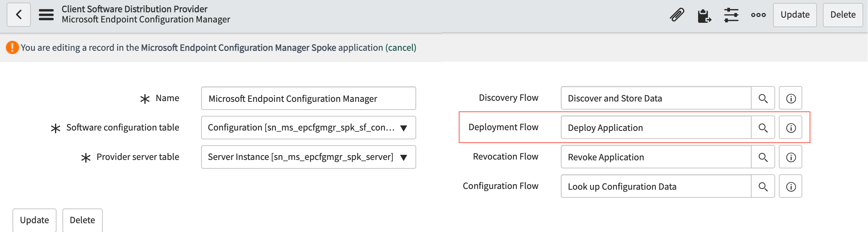The width and height of the screenshot is (868, 232).
Task: Click the clipboard template icon in header
Action: 704,15
